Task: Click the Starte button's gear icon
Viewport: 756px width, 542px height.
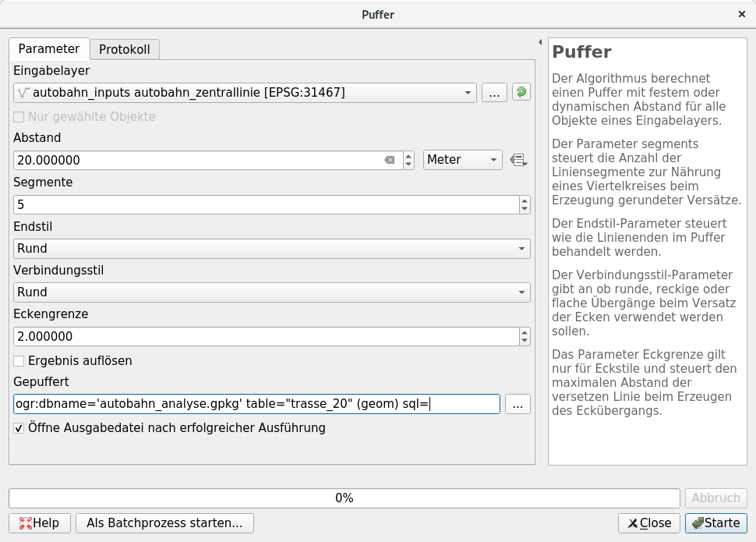Action: [x=700, y=523]
